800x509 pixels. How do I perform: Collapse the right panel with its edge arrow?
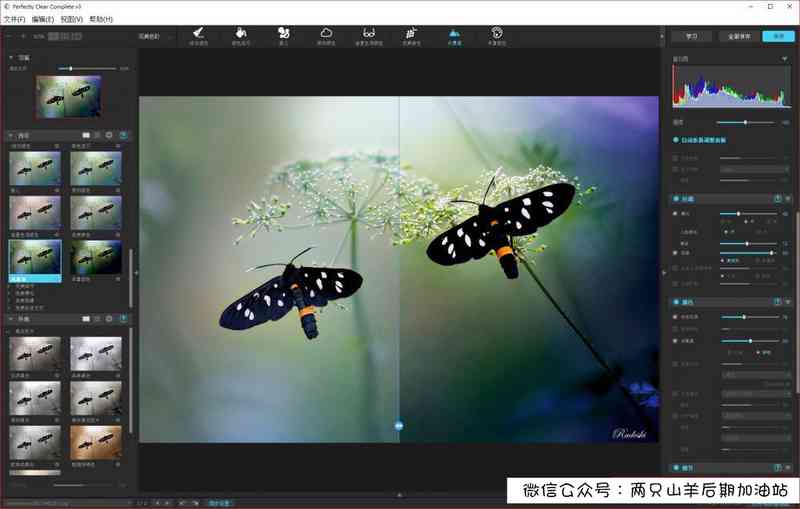click(x=664, y=273)
